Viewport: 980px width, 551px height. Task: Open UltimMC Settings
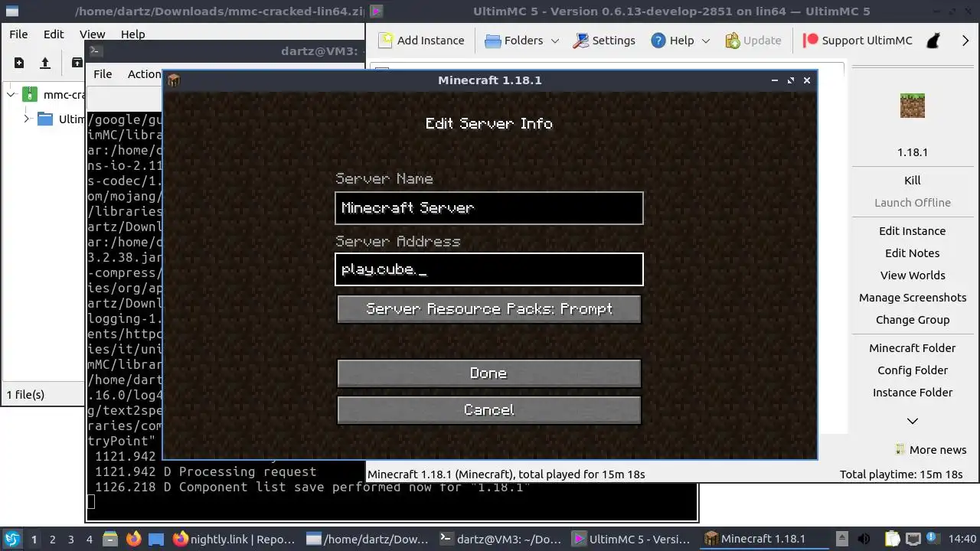(x=604, y=41)
